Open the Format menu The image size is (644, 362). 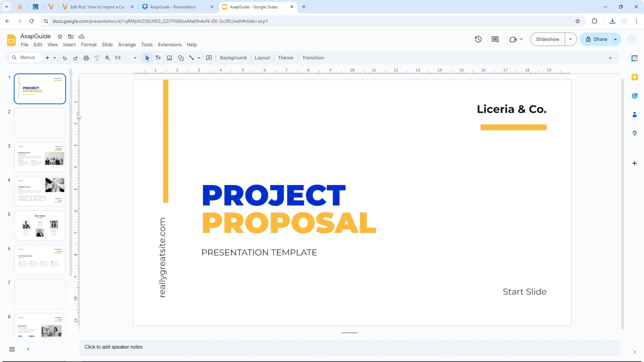(x=89, y=45)
